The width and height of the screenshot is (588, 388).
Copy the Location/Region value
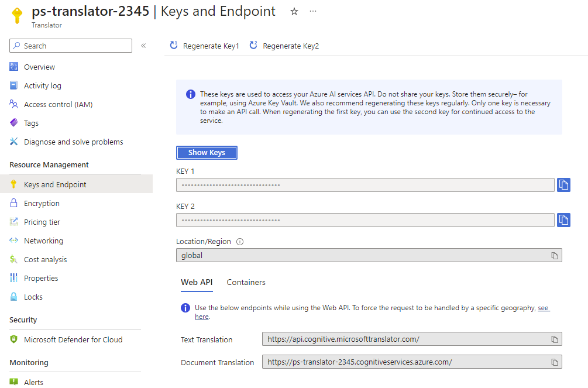tap(554, 256)
